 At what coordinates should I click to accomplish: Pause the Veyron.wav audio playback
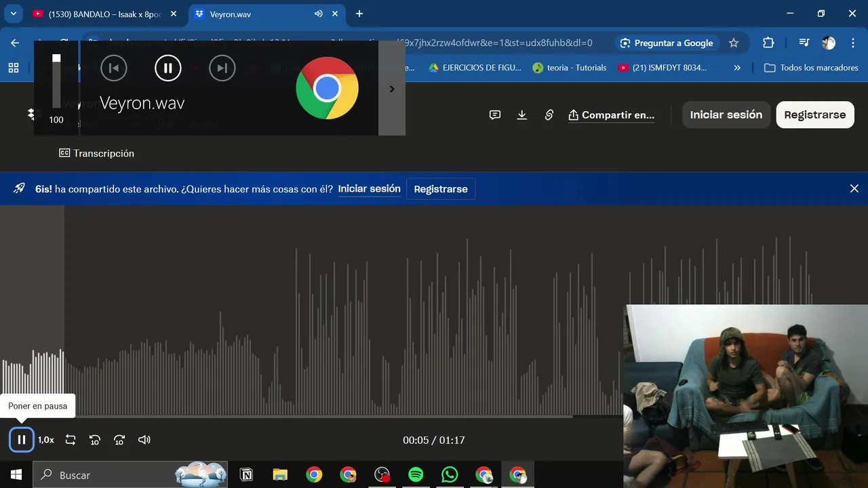[x=22, y=440]
